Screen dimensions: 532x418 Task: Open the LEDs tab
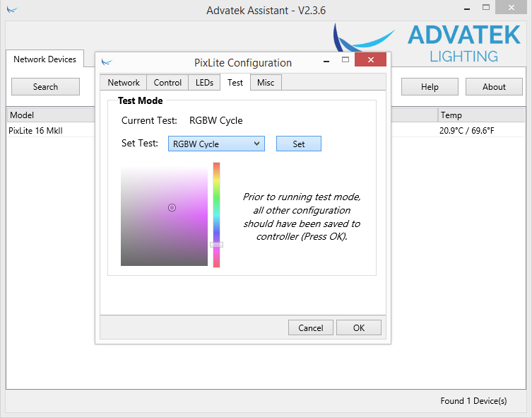coord(204,83)
